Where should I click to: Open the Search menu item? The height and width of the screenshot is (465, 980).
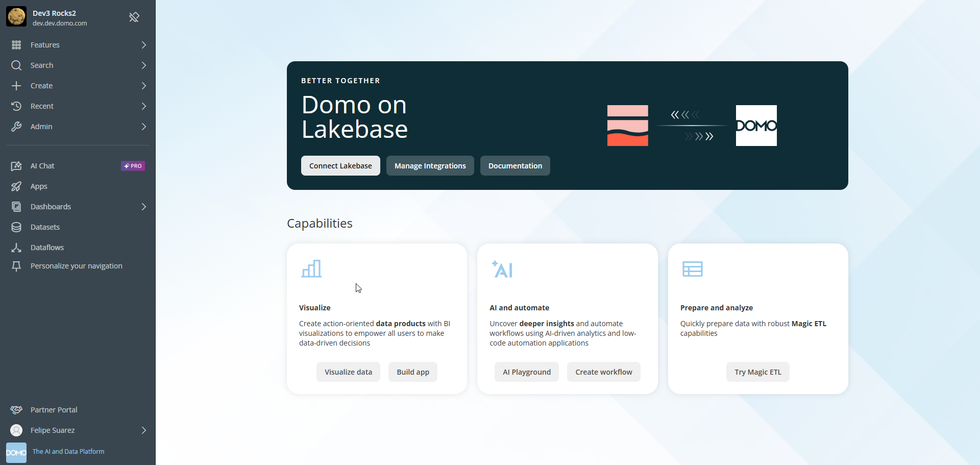pos(78,65)
